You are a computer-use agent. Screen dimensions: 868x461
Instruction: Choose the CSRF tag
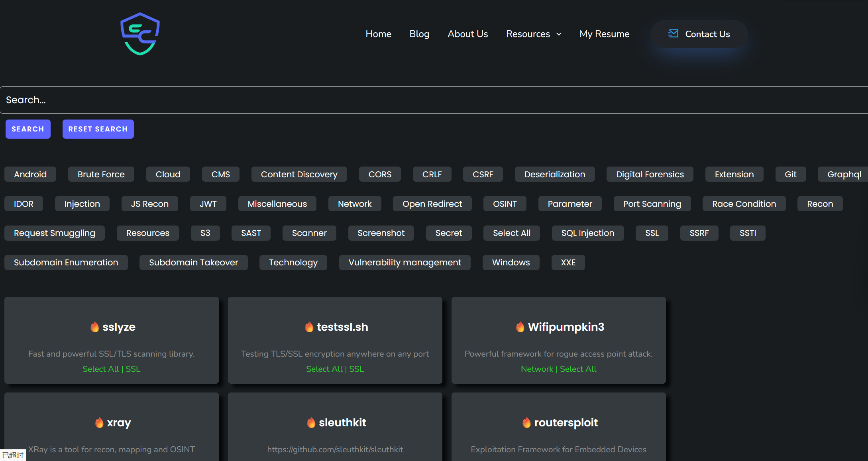point(483,174)
